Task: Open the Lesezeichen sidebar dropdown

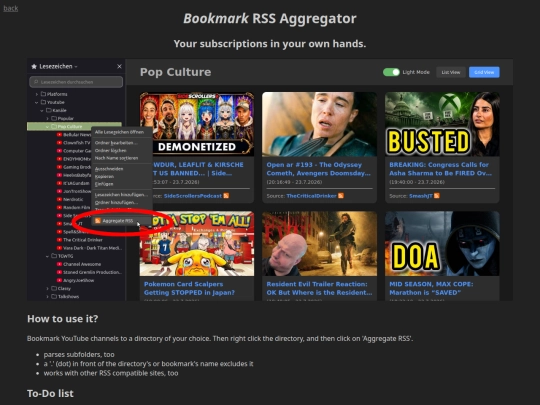Action: 76,66
